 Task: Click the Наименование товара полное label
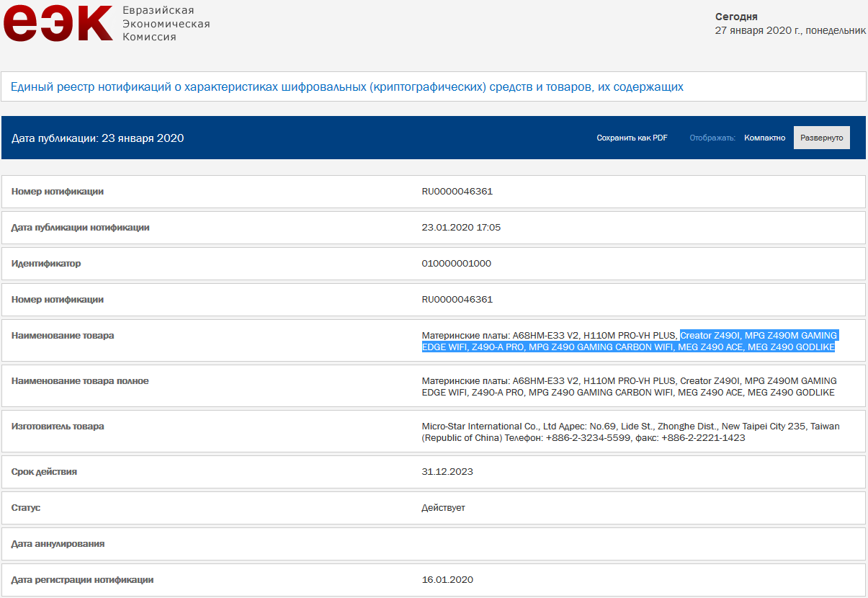(80, 381)
